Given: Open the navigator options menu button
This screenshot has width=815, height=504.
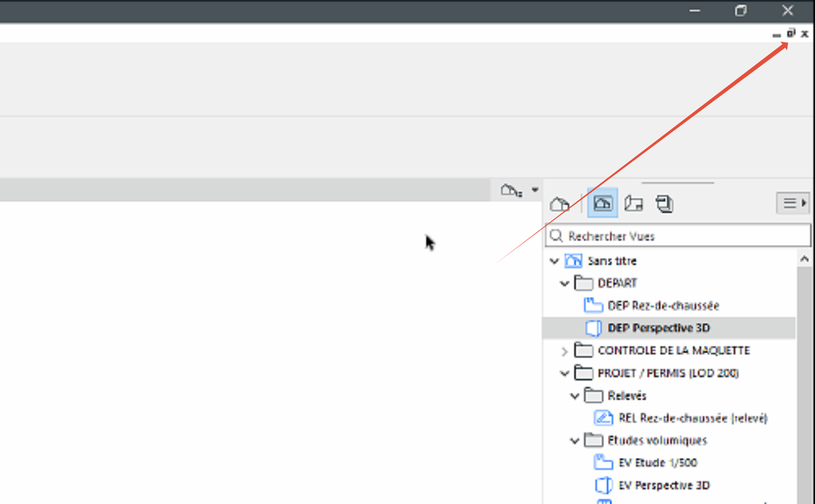Looking at the screenshot, I should click(793, 203).
